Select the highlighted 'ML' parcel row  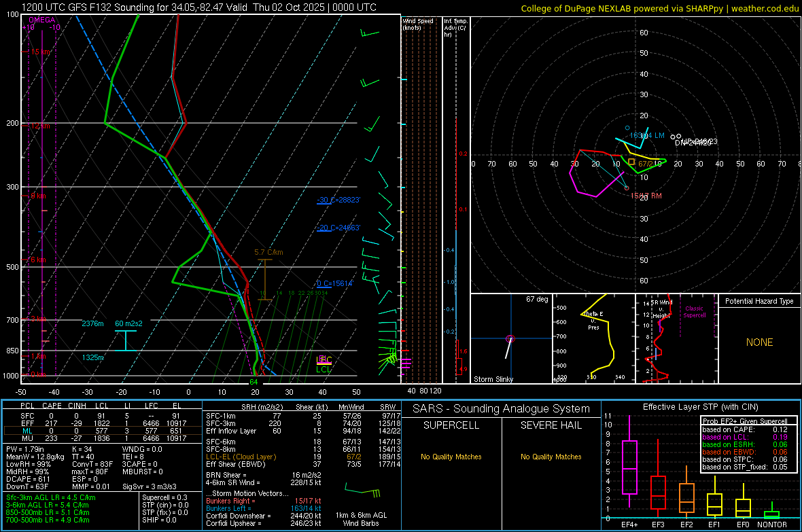tap(102, 431)
